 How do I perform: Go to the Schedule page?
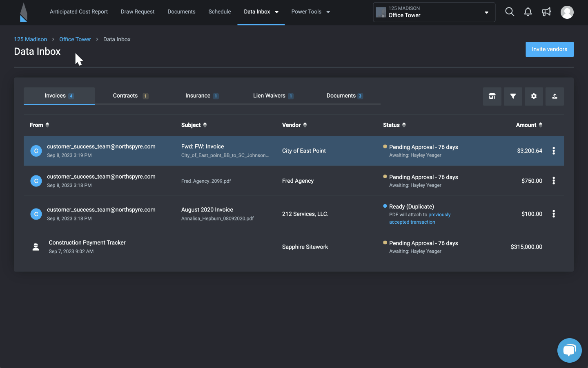coord(220,12)
